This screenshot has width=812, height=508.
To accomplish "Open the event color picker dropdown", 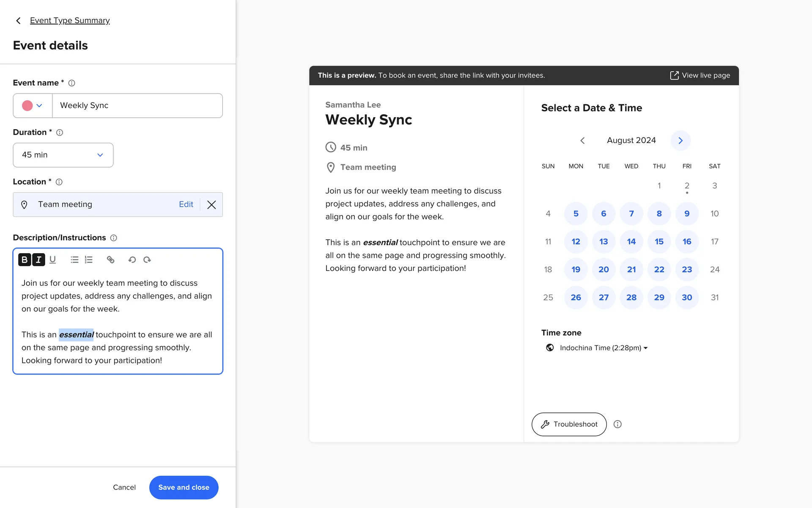I will (x=33, y=105).
